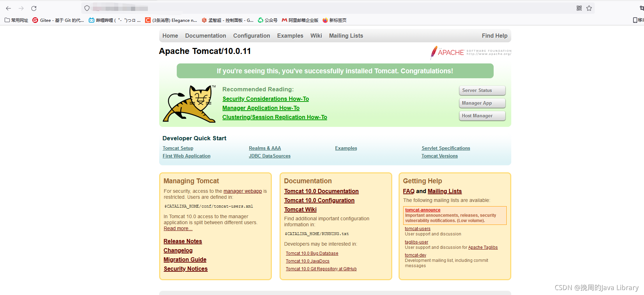Click the browser back arrow
Screen dimensions: 644x295
pyautogui.click(x=8, y=8)
